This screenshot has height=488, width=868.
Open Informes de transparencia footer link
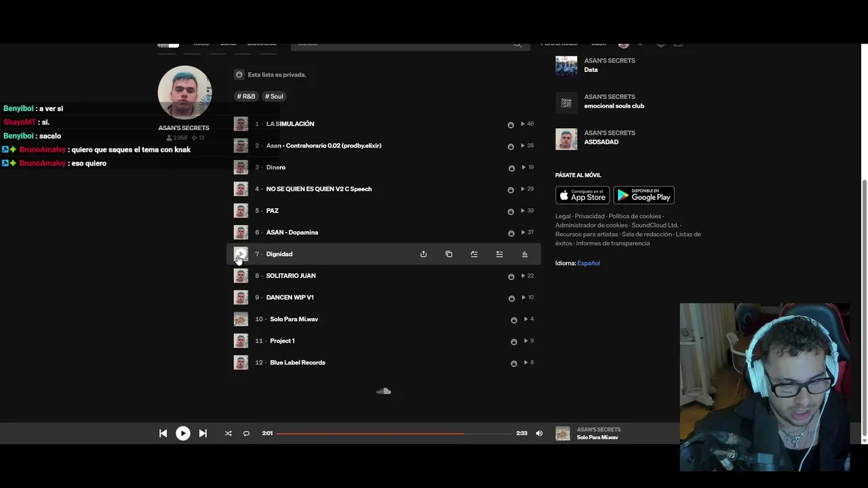click(613, 243)
